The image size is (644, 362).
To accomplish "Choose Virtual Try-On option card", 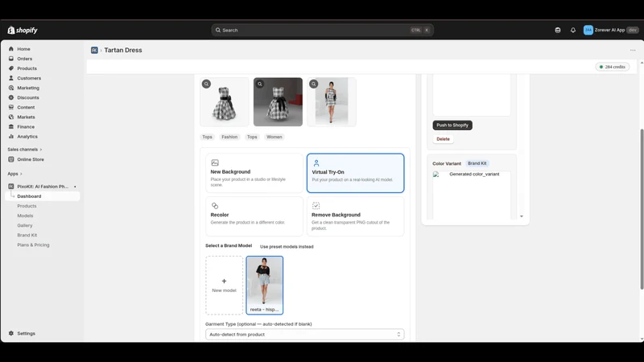I will click(x=355, y=173).
